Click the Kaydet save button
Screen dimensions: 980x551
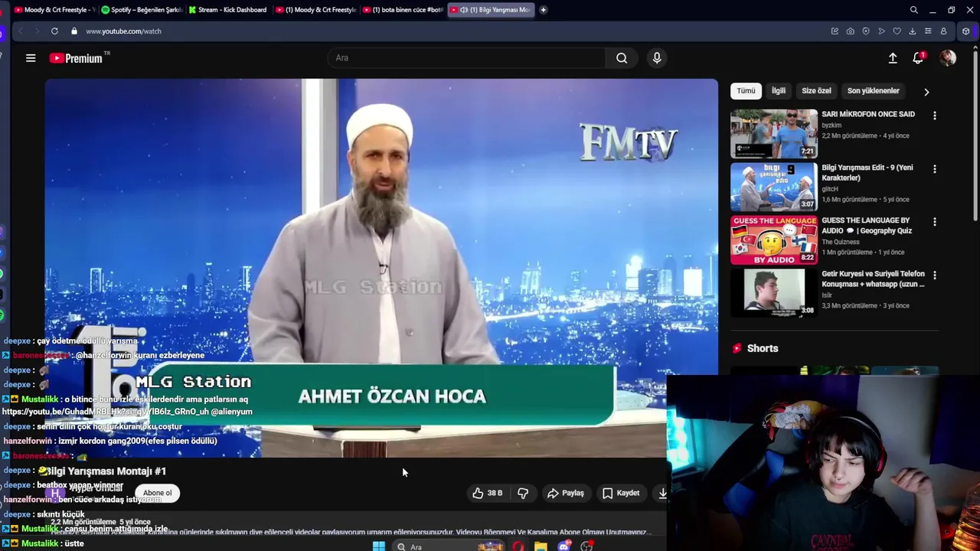click(x=621, y=494)
